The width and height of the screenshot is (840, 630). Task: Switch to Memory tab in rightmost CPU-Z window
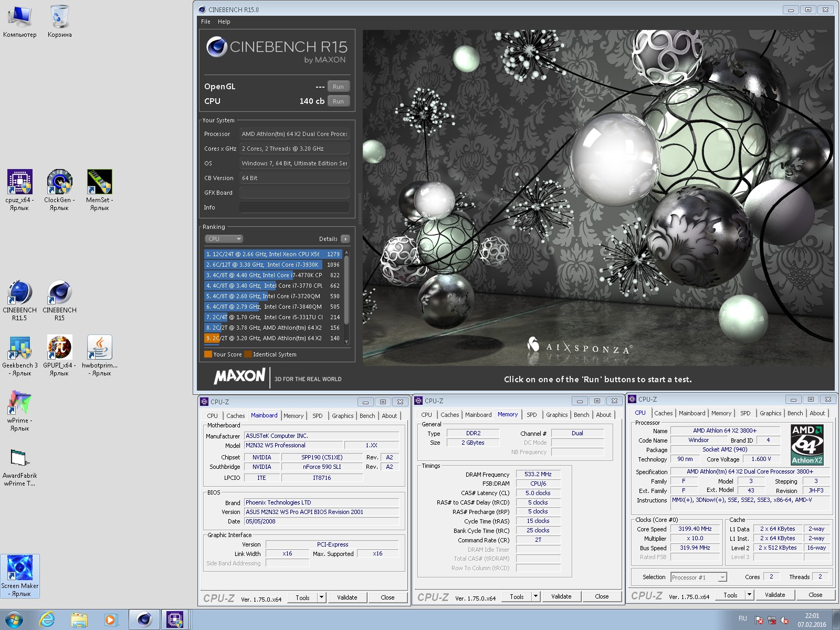pyautogui.click(x=721, y=414)
